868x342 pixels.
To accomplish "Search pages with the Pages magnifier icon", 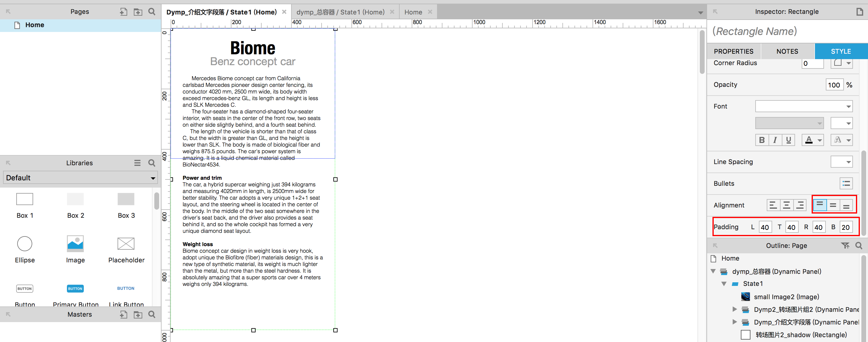I will 152,12.
